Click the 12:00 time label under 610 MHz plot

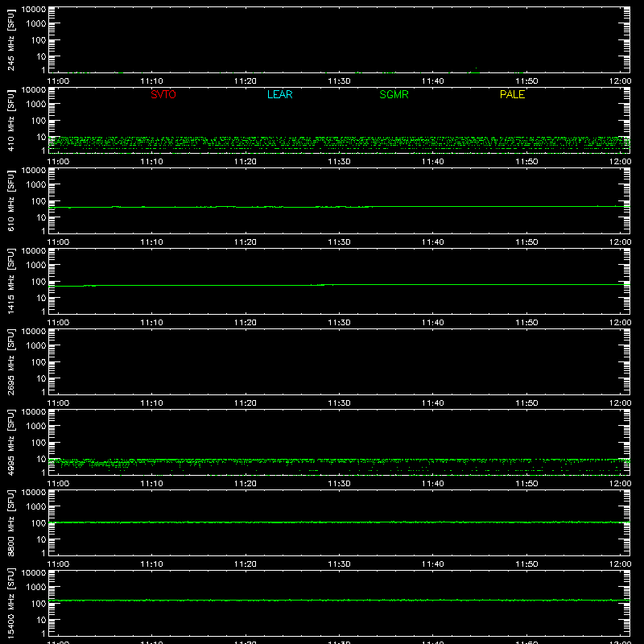[620, 242]
